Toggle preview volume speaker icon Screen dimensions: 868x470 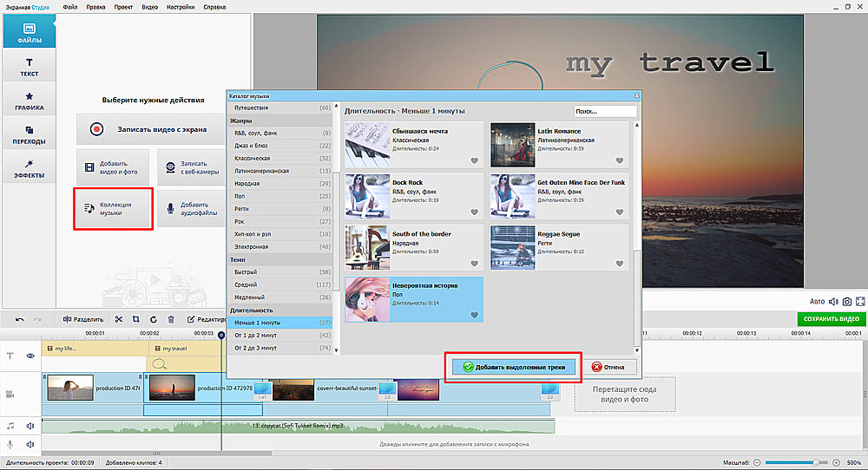pos(833,302)
